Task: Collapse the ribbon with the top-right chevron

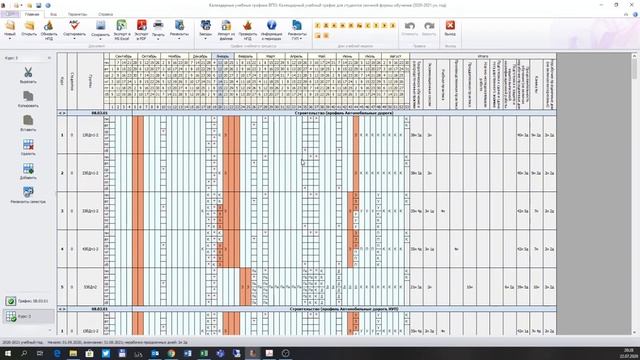Action: coord(627,14)
